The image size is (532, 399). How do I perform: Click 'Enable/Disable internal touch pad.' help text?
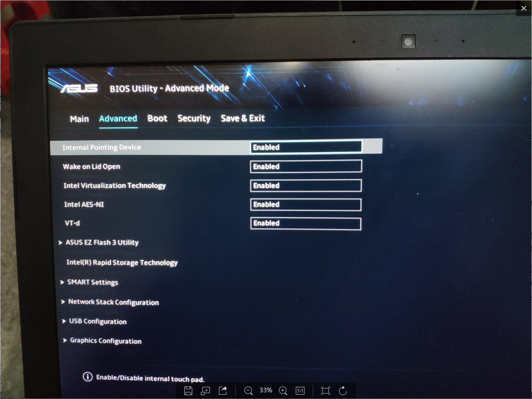(x=150, y=378)
